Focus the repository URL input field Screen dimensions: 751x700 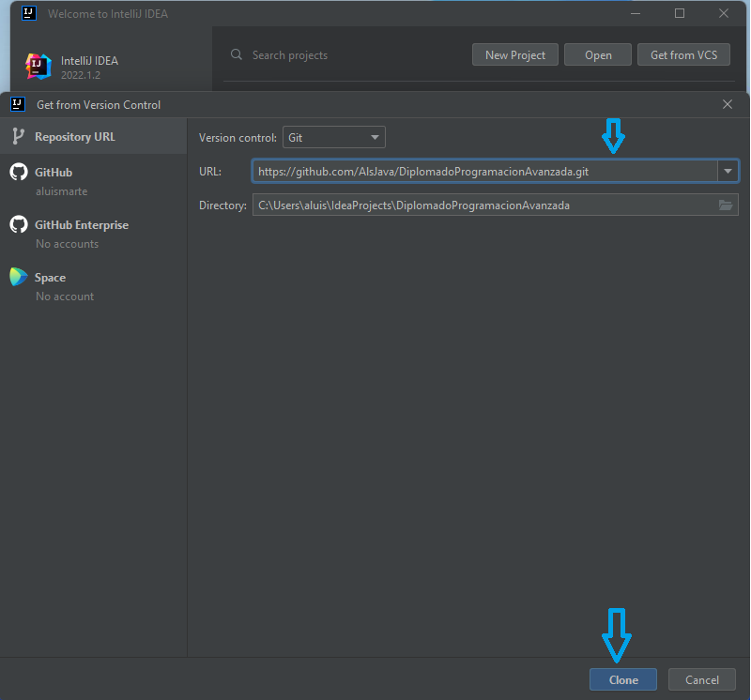pyautogui.click(x=484, y=171)
